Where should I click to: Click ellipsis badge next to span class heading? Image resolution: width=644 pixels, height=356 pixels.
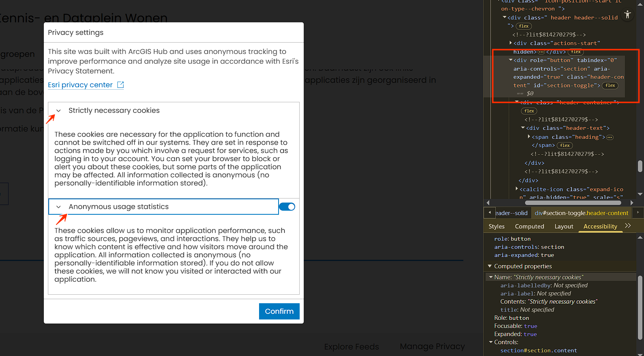click(610, 137)
